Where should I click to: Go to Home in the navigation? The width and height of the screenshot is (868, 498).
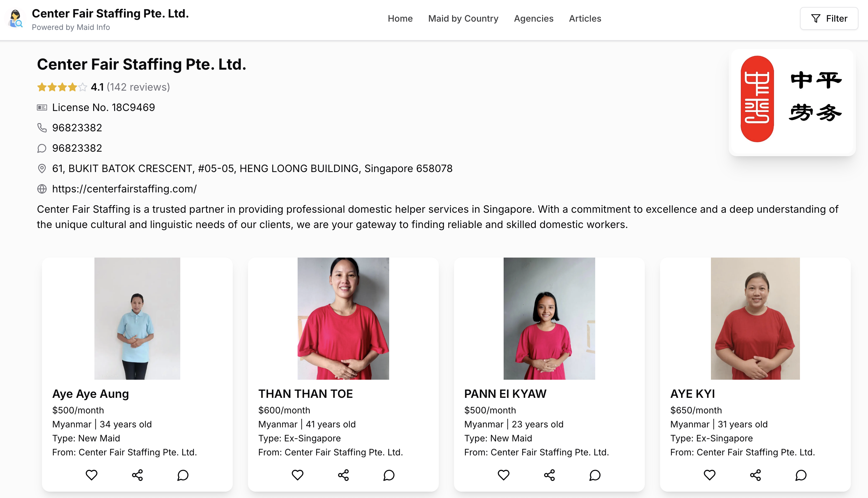click(x=400, y=18)
